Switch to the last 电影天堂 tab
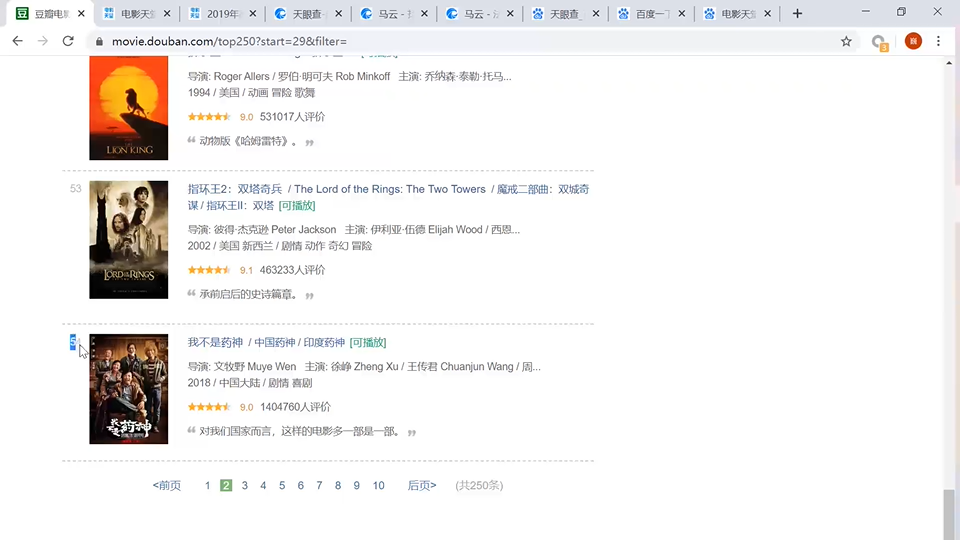The height and width of the screenshot is (540, 960). coord(737,13)
